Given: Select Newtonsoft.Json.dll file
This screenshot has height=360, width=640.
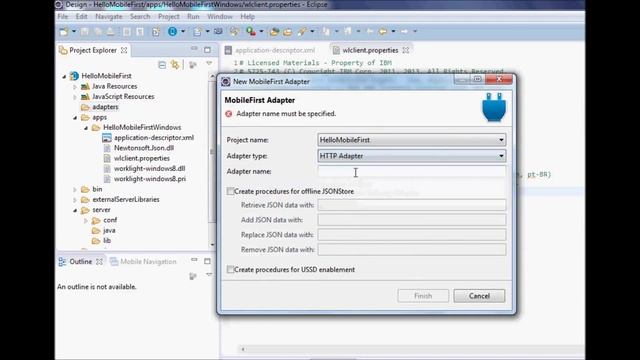Looking at the screenshot, I should 144,148.
